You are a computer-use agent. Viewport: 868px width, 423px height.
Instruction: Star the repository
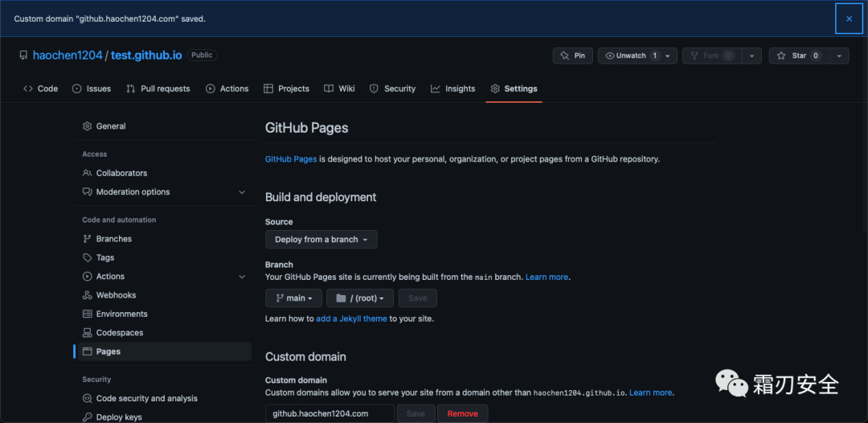(x=798, y=56)
